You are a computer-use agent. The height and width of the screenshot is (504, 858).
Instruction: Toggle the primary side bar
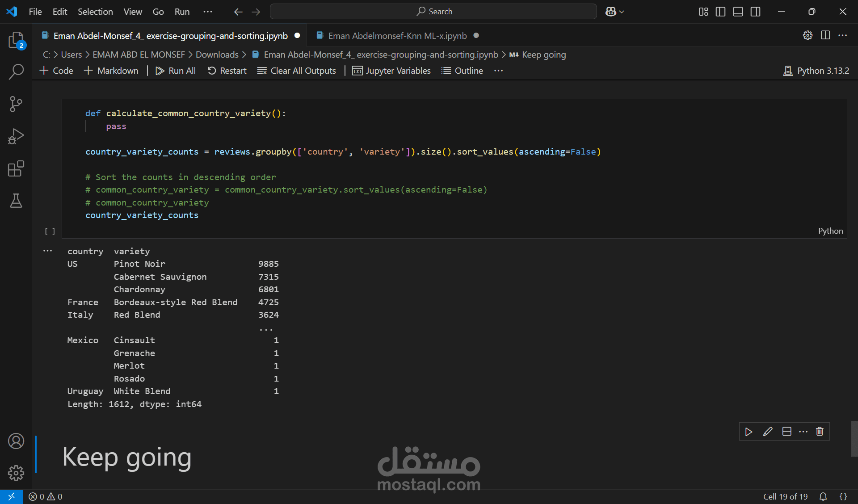click(x=720, y=12)
